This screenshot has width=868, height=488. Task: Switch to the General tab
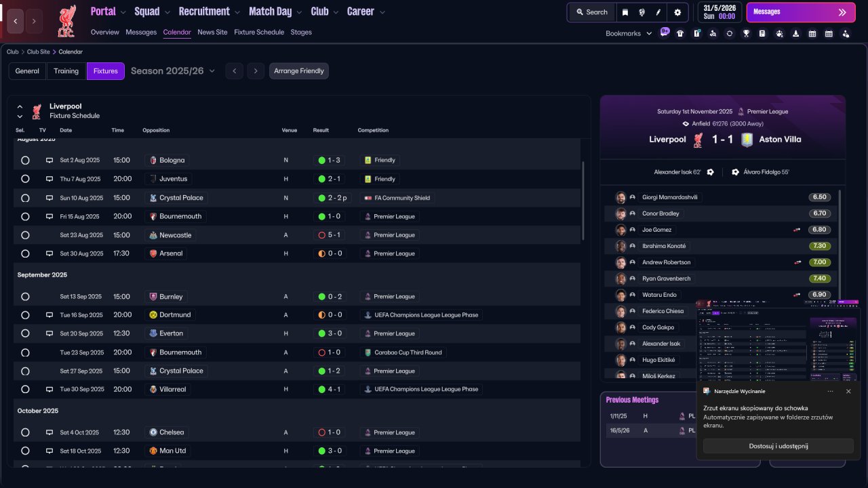tap(27, 71)
